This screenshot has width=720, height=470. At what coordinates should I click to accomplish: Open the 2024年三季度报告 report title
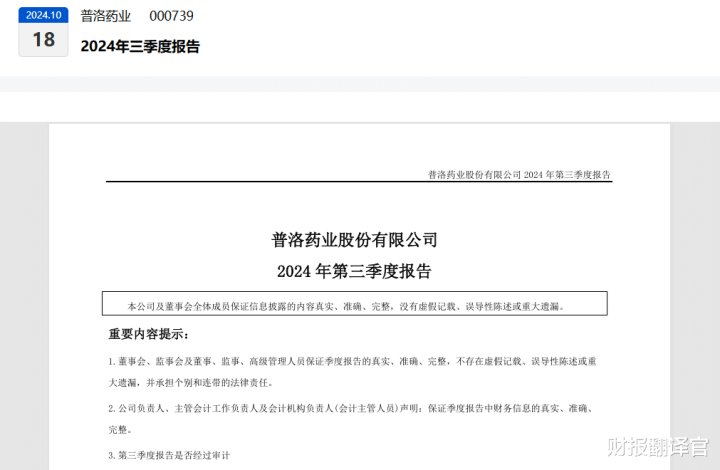click(140, 46)
